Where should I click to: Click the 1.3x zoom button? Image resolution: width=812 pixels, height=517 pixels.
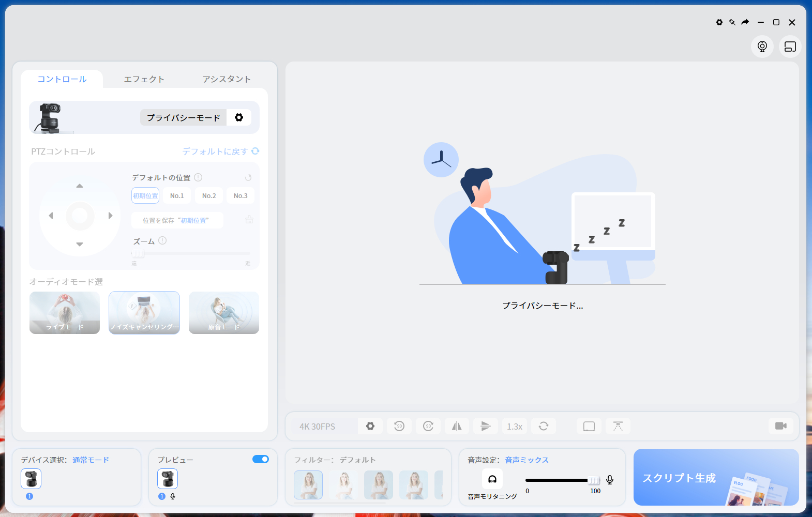tap(515, 426)
